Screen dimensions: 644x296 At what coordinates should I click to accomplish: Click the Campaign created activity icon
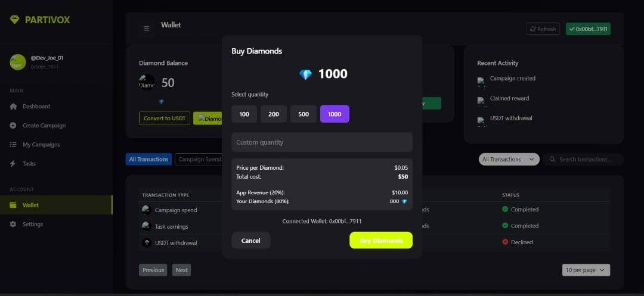[x=481, y=81]
